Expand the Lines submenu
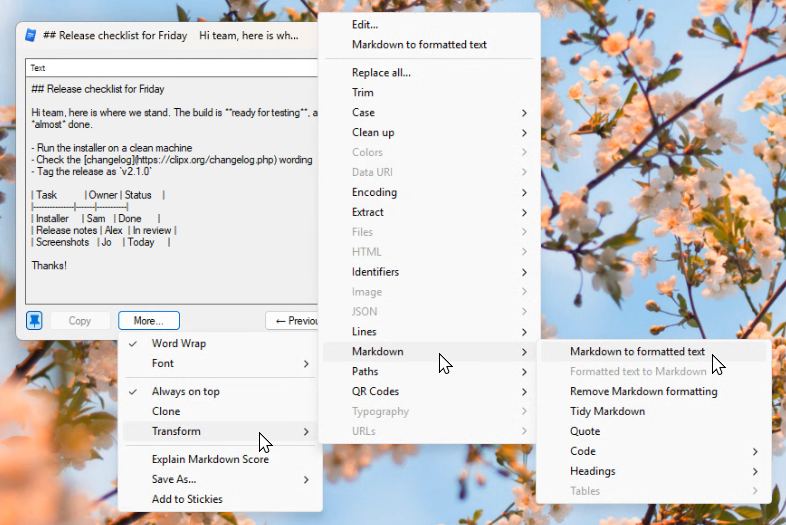This screenshot has width=786, height=525. pyautogui.click(x=429, y=332)
